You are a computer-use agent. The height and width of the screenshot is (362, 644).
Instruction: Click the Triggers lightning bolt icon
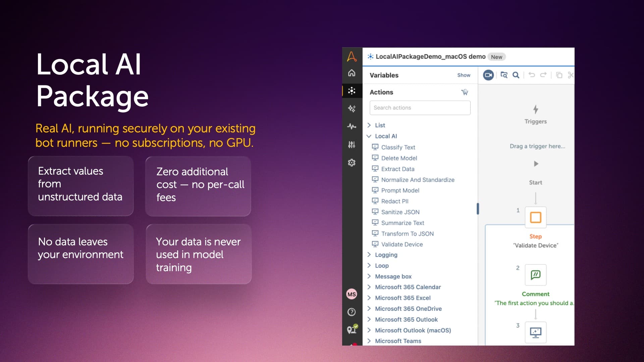[536, 109]
